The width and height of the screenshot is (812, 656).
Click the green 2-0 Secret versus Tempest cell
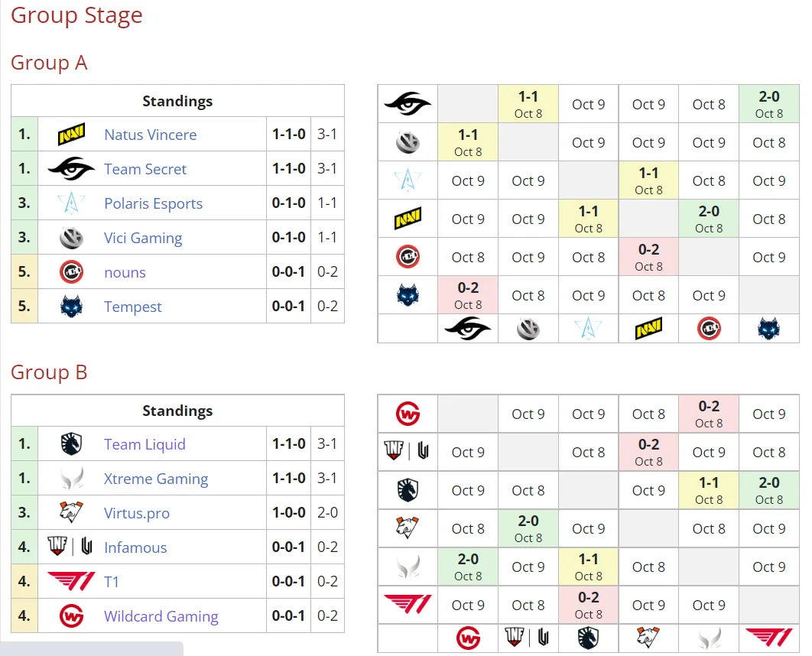pos(769,104)
